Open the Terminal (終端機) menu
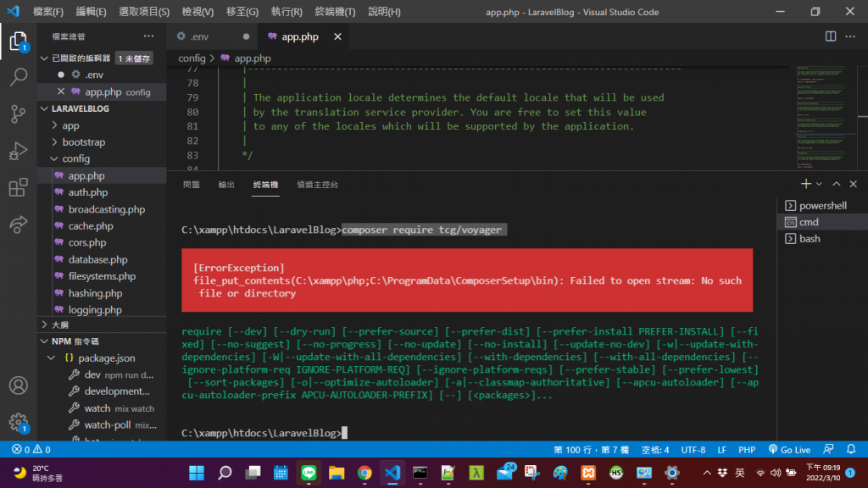868x488 pixels. coord(335,12)
